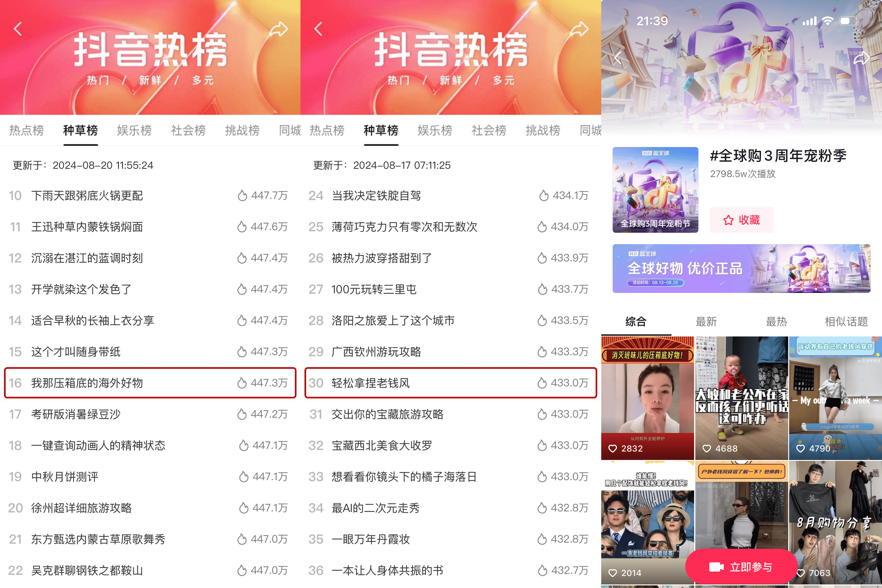Screen dimensions: 882x588
Task: Tap back arrow on left 抖音热榜 banner
Action: coord(18,29)
